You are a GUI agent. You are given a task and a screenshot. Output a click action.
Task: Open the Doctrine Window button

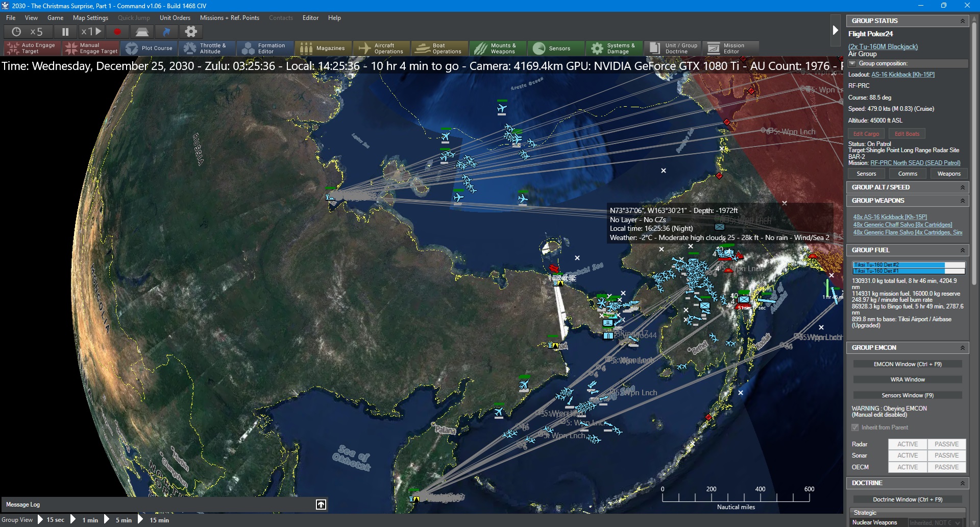coord(908,499)
